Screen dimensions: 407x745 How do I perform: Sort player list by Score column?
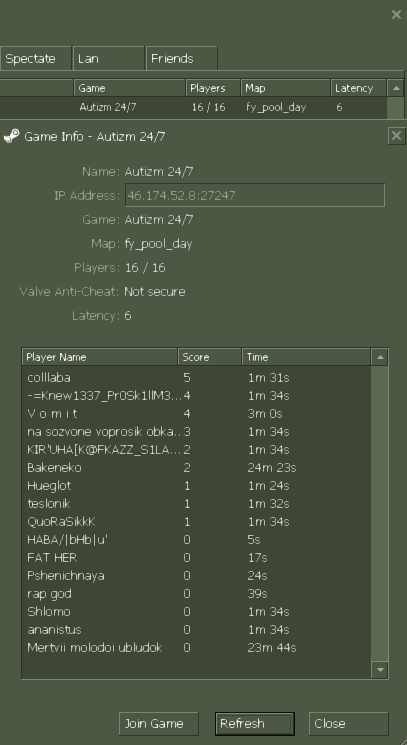[x=209, y=357]
